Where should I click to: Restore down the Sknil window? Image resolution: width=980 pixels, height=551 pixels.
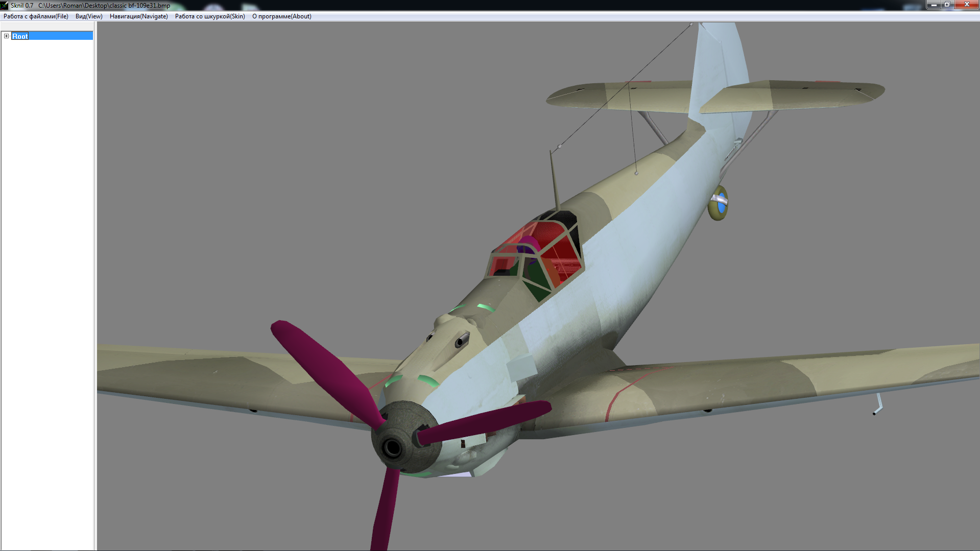pos(947,5)
